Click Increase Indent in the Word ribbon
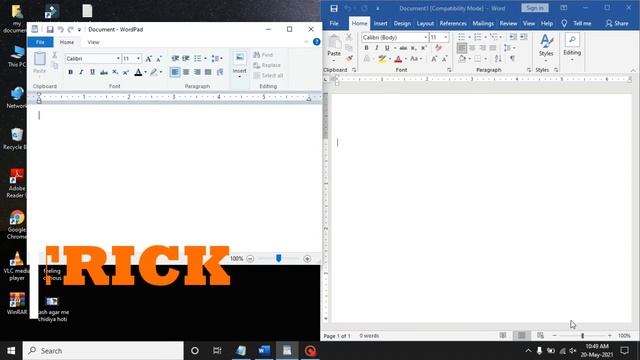This screenshot has width=640, height=360. [524, 37]
